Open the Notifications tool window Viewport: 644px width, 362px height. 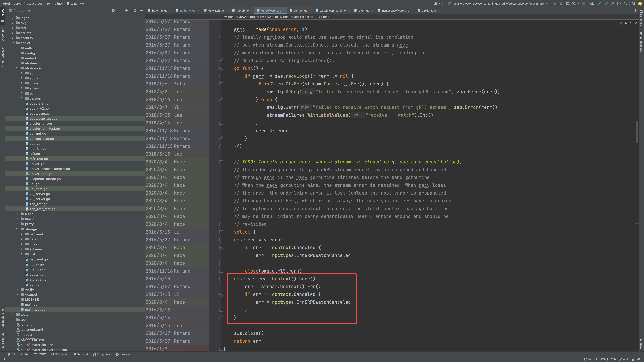point(641,42)
